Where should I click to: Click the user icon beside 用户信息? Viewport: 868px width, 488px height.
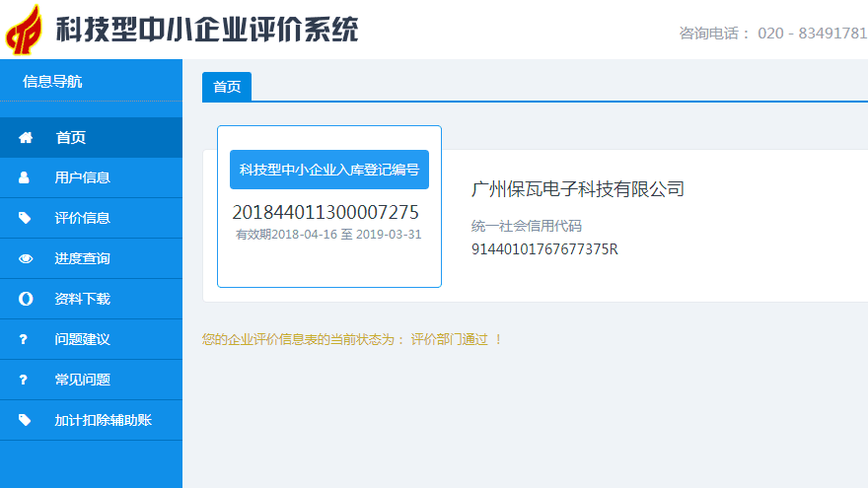[25, 178]
